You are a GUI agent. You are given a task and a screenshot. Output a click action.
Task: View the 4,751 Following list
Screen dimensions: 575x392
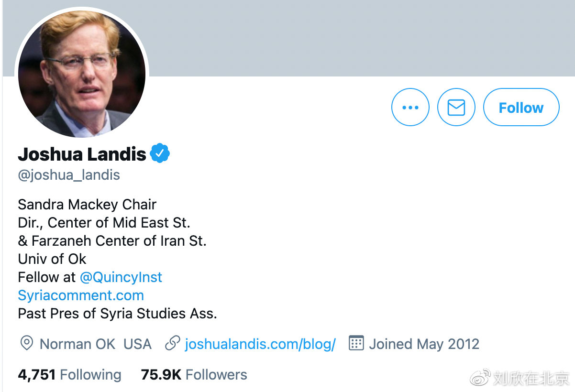(69, 375)
